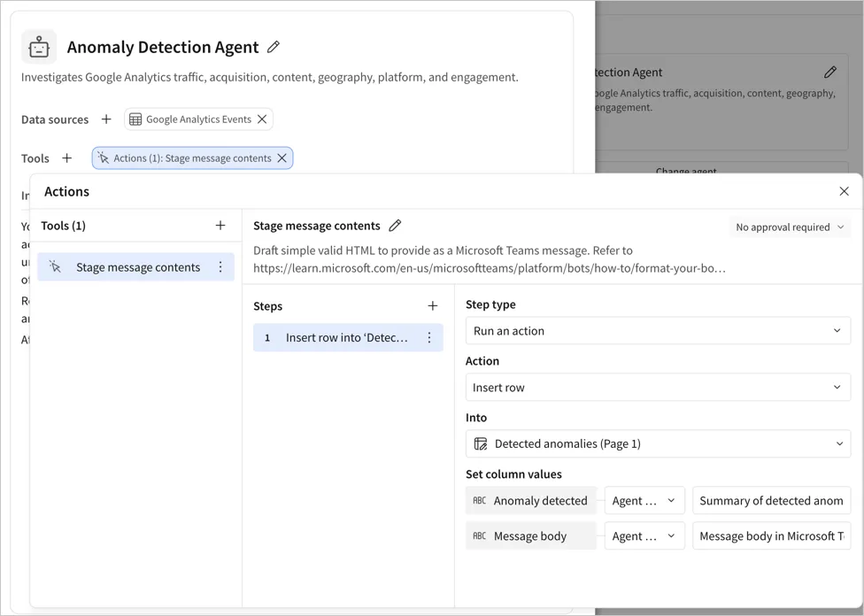
Task: Click the robot agent avatar icon
Action: coord(39,47)
